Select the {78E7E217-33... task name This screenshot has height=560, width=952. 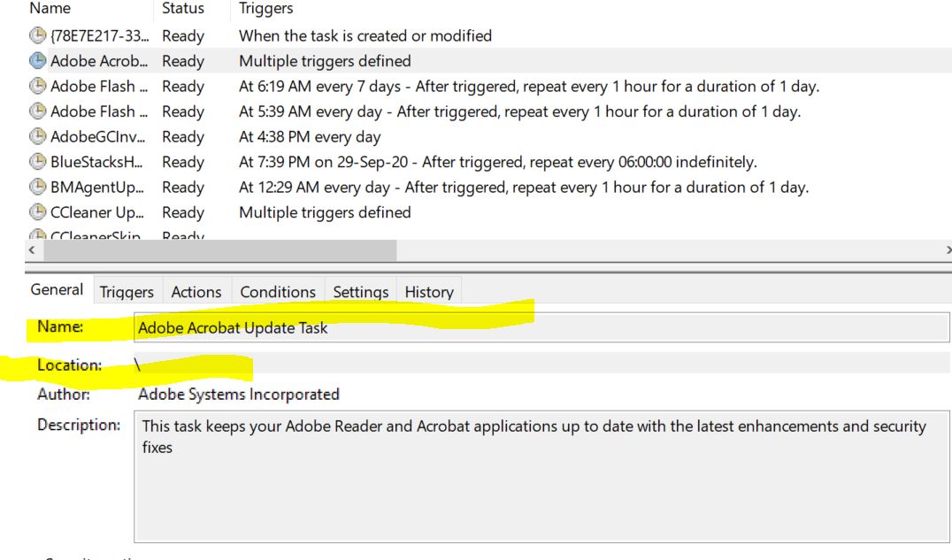pyautogui.click(x=100, y=36)
